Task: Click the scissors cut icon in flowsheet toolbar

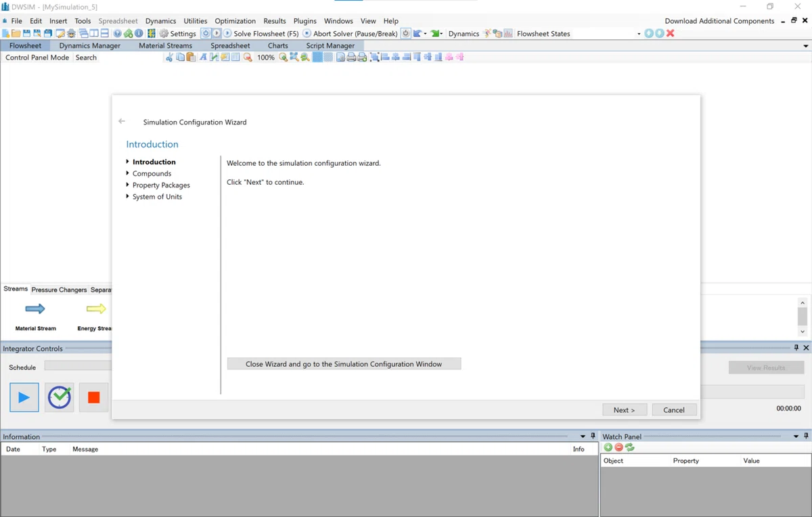Action: pos(169,58)
